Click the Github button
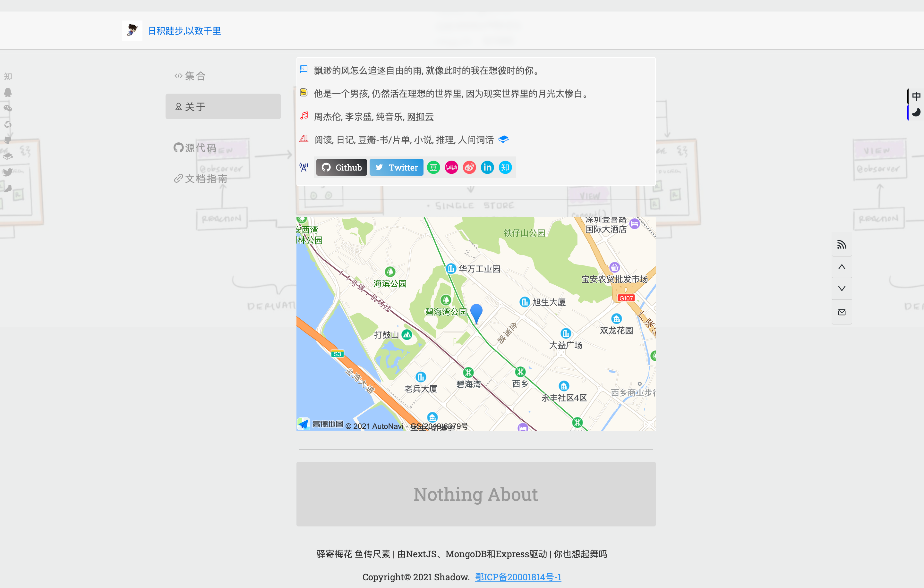 pyautogui.click(x=341, y=168)
